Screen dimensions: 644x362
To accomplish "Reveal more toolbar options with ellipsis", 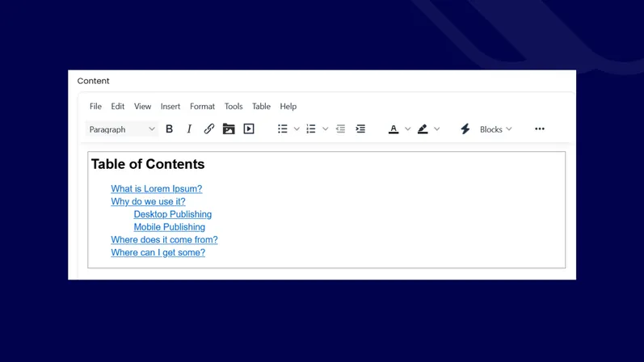I will (540, 129).
